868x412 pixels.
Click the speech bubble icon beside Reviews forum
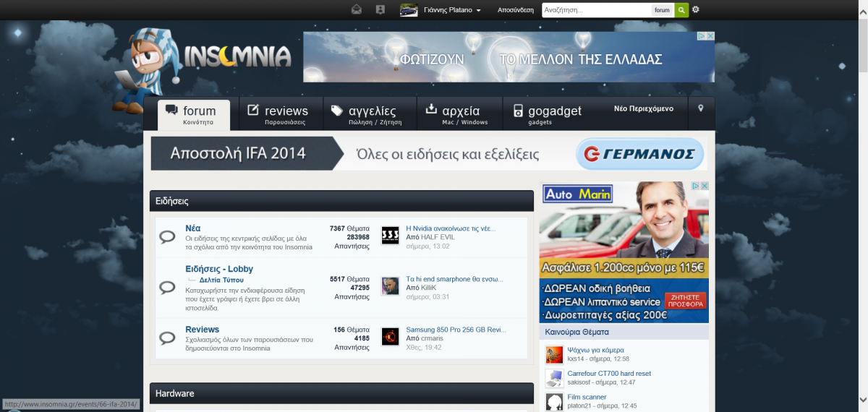coord(167,338)
